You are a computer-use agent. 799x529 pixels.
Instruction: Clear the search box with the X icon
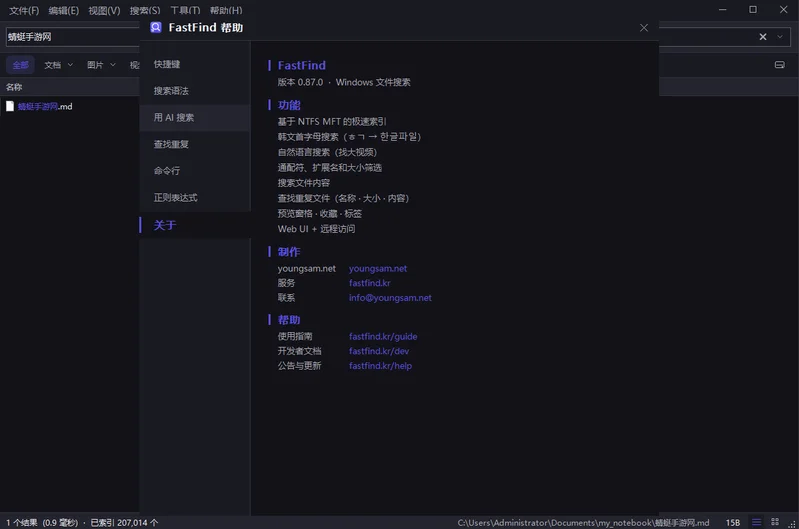tap(762, 37)
